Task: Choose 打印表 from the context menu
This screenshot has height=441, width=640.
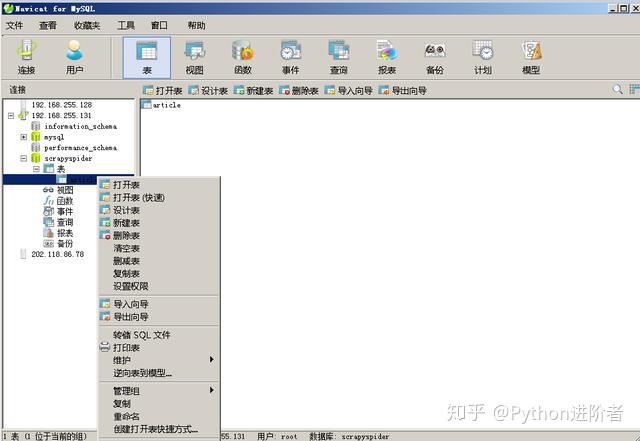Action: 159,347
